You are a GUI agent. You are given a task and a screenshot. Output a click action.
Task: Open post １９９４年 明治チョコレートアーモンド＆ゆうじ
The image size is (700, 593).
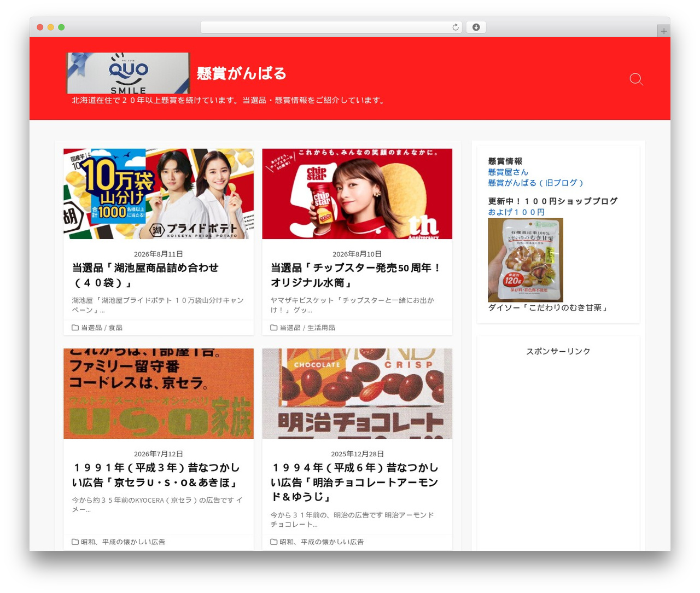(x=354, y=482)
